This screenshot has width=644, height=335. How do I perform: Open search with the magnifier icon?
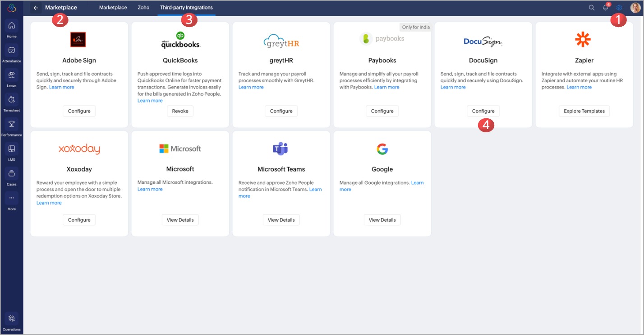click(x=592, y=8)
